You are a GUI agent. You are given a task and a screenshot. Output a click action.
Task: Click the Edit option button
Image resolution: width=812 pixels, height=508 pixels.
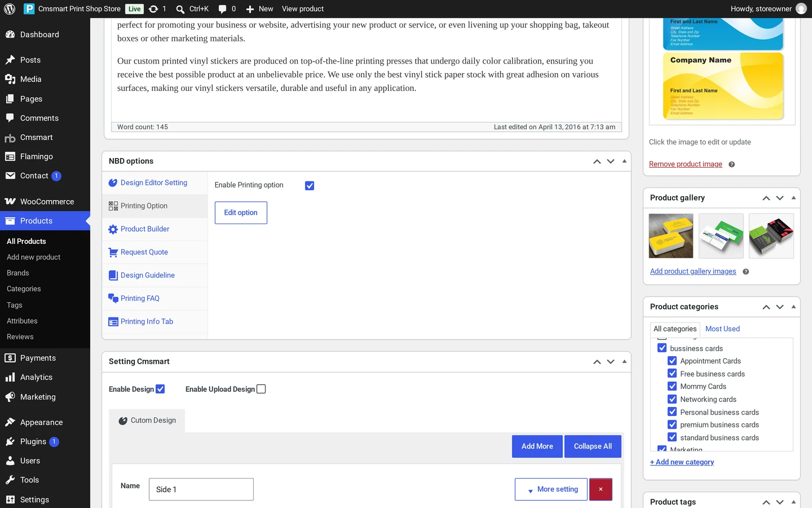point(241,213)
